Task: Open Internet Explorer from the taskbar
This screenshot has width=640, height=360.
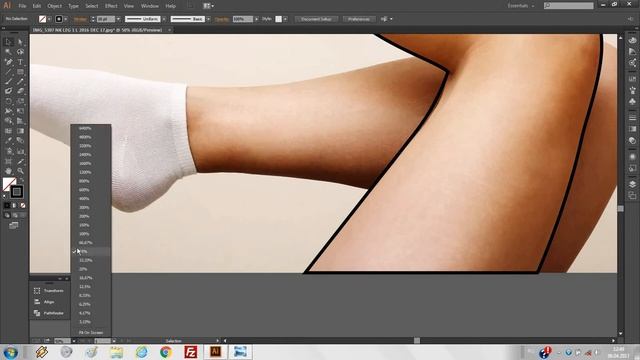Action: pos(141,352)
